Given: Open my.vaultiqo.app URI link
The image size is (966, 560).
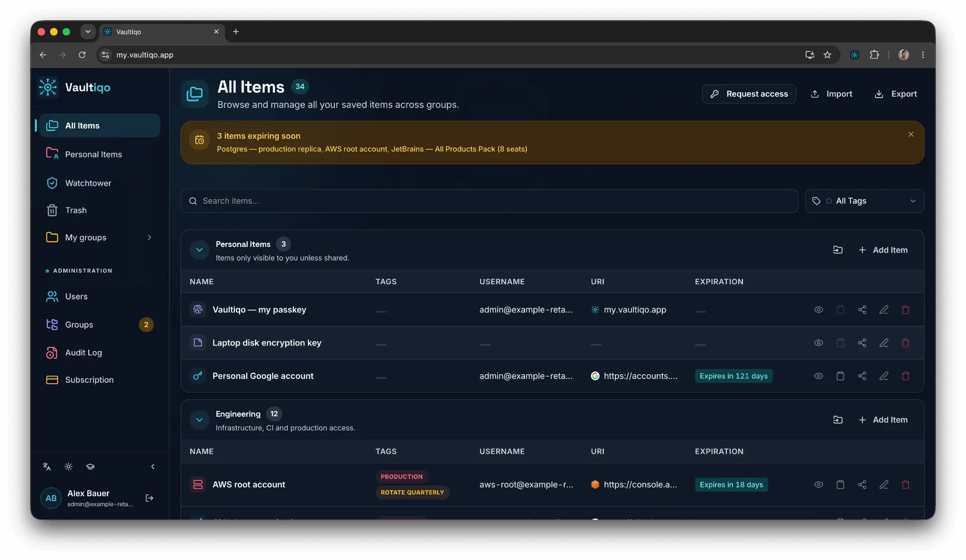Looking at the screenshot, I should tap(635, 310).
